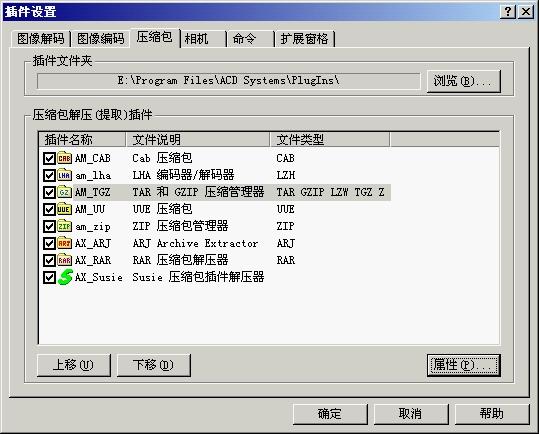Image resolution: width=539 pixels, height=434 pixels.
Task: Select the AM_TGZ plugin name
Action: point(93,192)
